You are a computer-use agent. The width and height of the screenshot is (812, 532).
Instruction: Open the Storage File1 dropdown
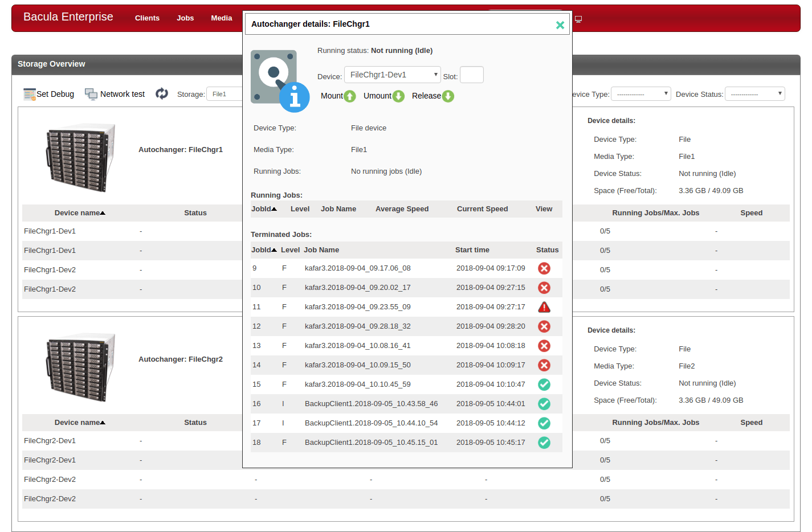[x=225, y=94]
